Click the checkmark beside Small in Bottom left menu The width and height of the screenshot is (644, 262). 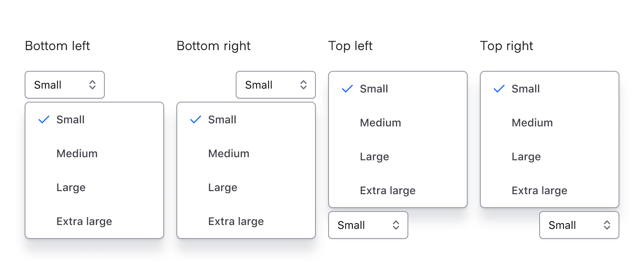point(44,119)
